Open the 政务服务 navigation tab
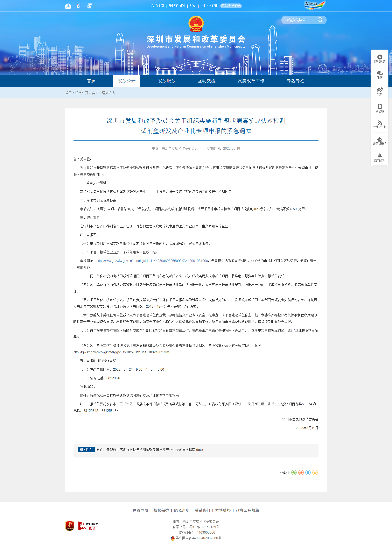 pyautogui.click(x=166, y=81)
